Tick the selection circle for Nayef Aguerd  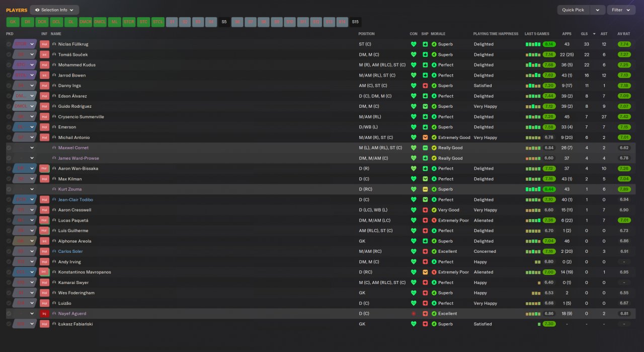tap(9, 314)
